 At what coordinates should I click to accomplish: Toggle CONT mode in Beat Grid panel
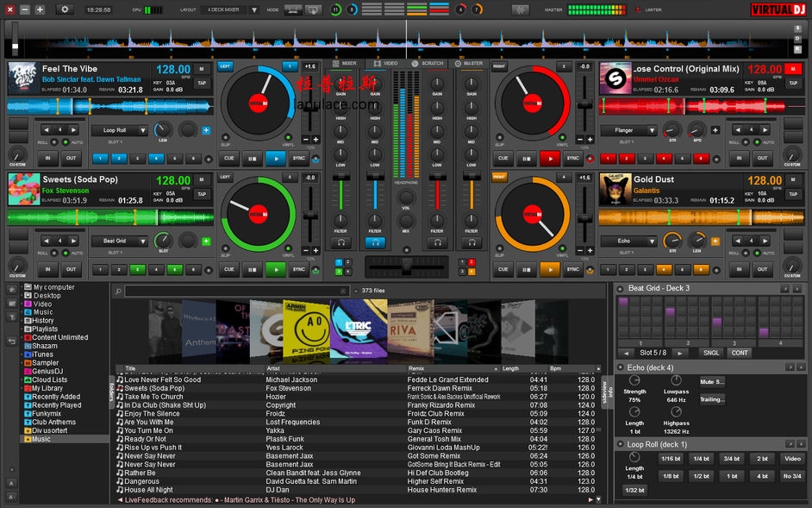coord(739,353)
